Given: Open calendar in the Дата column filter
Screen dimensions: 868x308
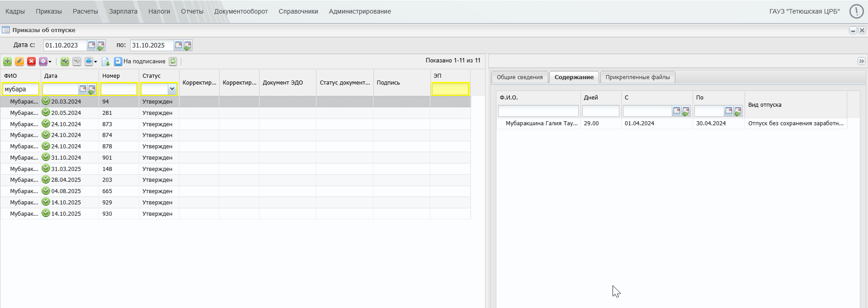Looking at the screenshot, I should coord(83,89).
